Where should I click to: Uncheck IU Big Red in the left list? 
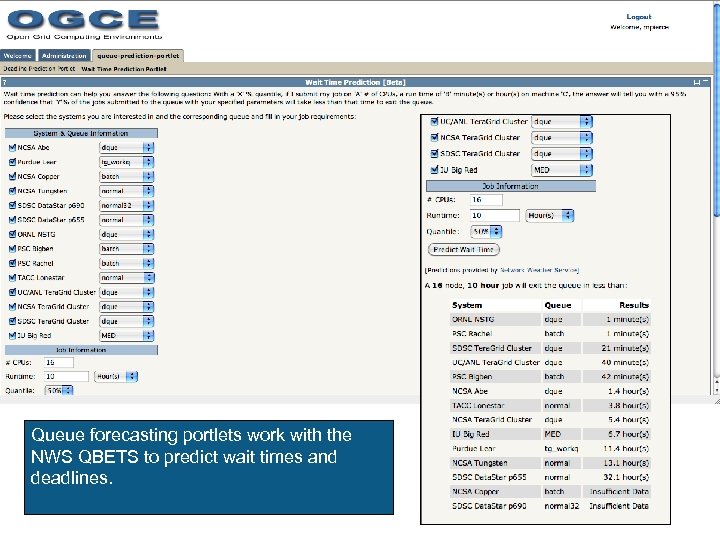12,335
